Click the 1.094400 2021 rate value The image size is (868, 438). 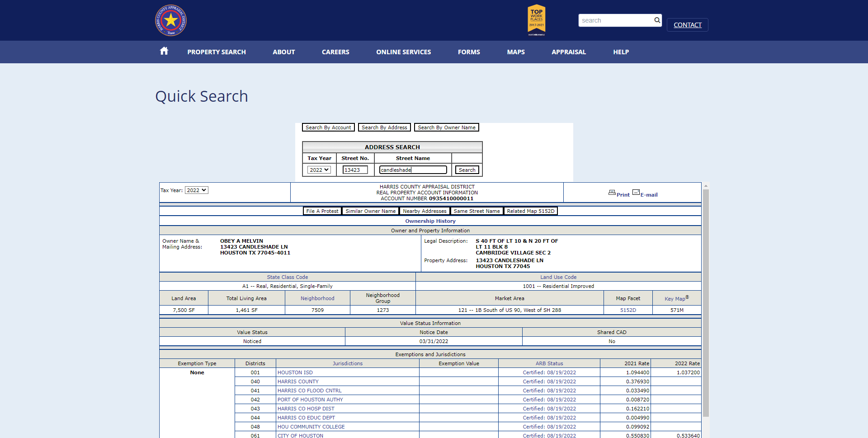coord(637,372)
